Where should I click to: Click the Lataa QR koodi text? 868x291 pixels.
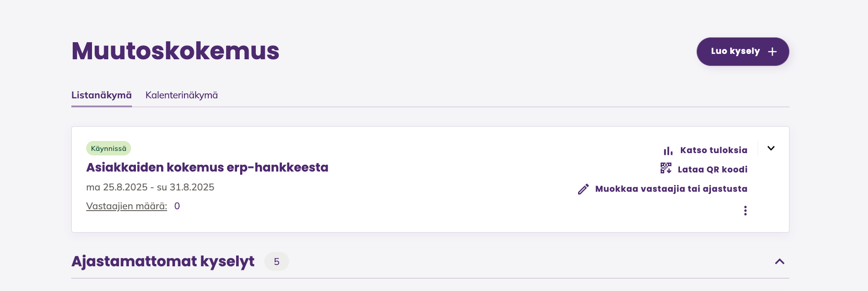click(x=712, y=169)
